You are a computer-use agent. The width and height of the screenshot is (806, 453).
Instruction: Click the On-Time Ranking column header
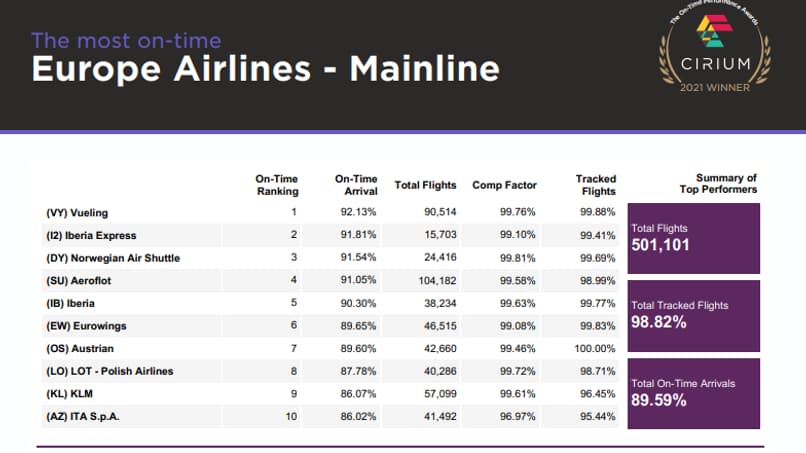click(x=277, y=184)
